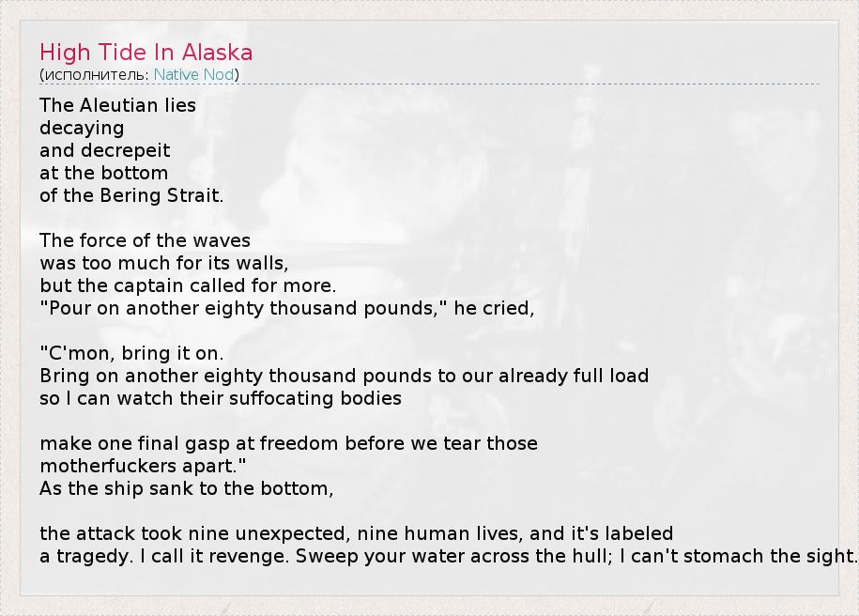Click 'but the captain called for more.'
This screenshot has height=616, width=859.
(188, 285)
